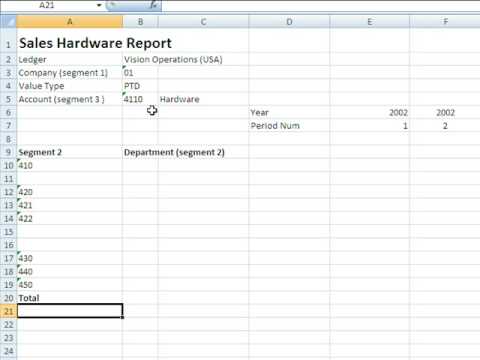Select the 2002 cell in column F
The width and height of the screenshot is (480, 360).
(445, 113)
